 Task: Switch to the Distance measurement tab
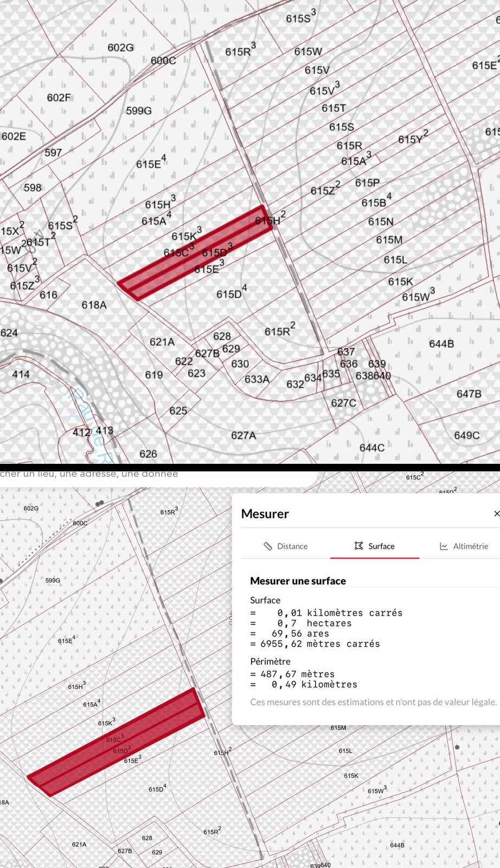click(x=286, y=546)
